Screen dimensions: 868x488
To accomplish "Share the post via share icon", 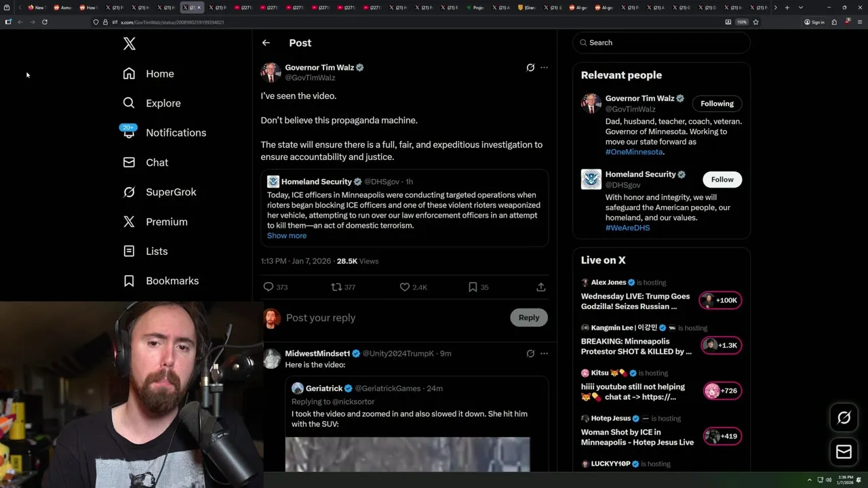I will tap(541, 287).
